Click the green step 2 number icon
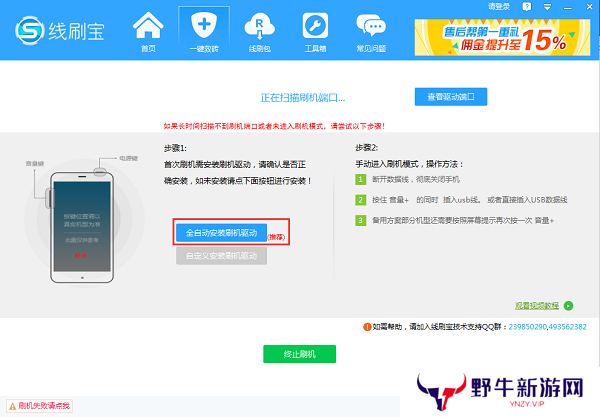 click(x=360, y=200)
